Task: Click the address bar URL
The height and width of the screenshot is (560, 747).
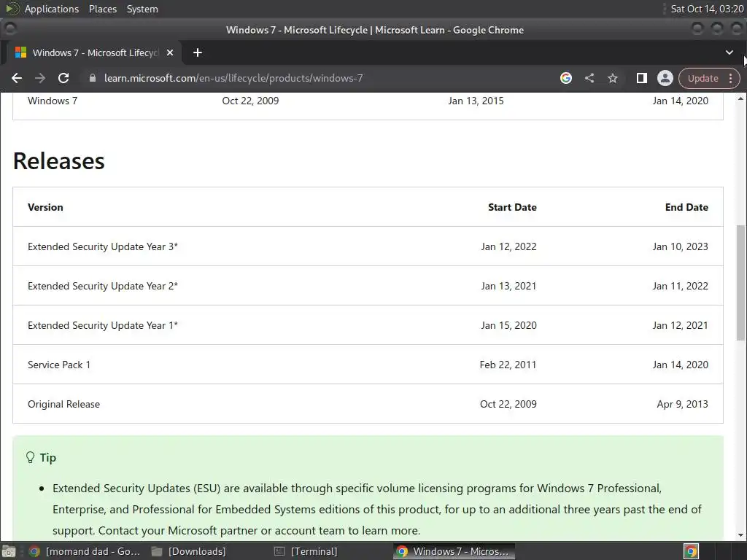Action: click(x=233, y=78)
